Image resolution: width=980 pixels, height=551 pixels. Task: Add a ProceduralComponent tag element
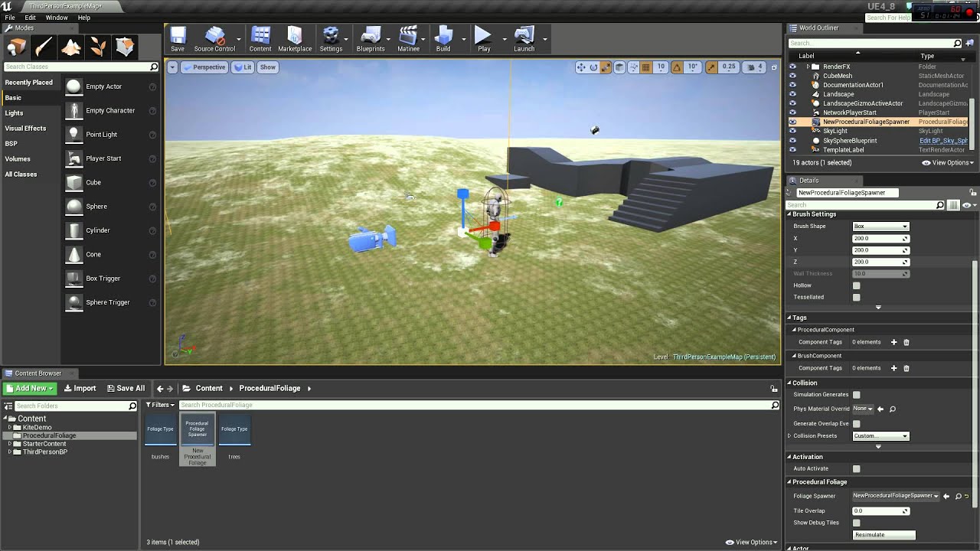click(893, 342)
